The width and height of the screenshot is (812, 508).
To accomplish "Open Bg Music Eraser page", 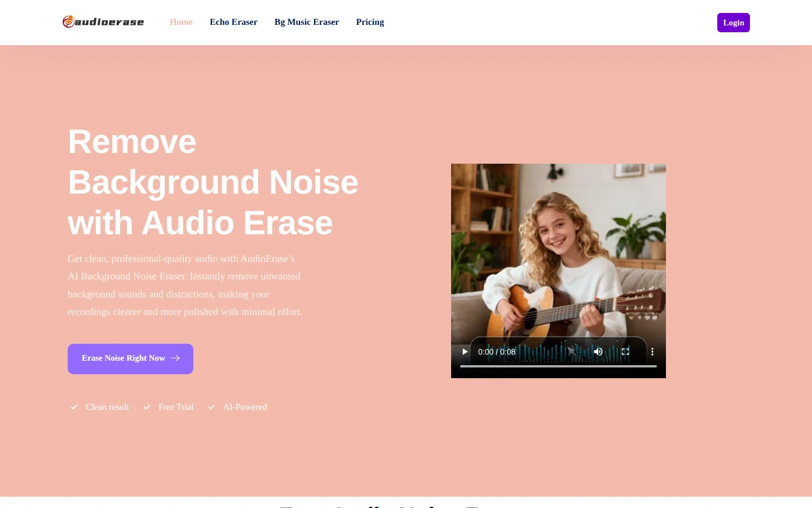I will pyautogui.click(x=307, y=22).
